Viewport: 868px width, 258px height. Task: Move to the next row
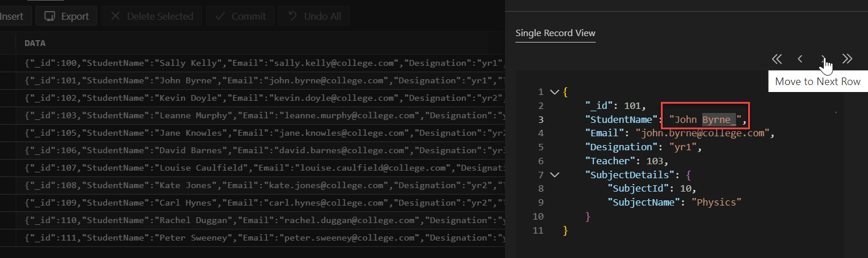click(823, 59)
